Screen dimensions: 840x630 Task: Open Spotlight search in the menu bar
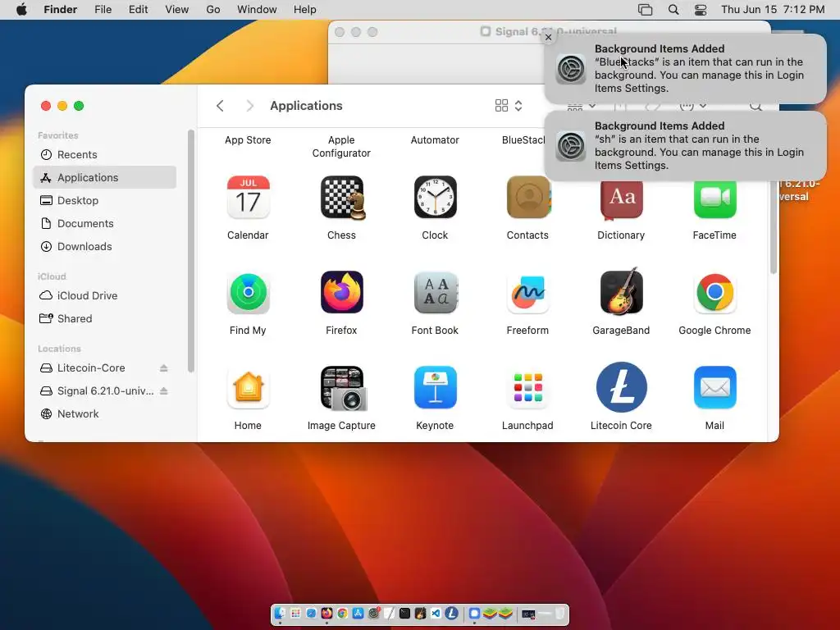coord(673,10)
